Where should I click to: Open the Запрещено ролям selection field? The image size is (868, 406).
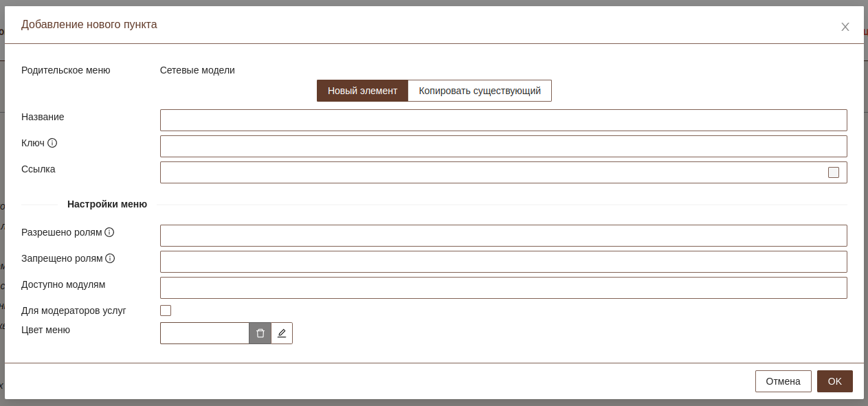click(x=503, y=262)
